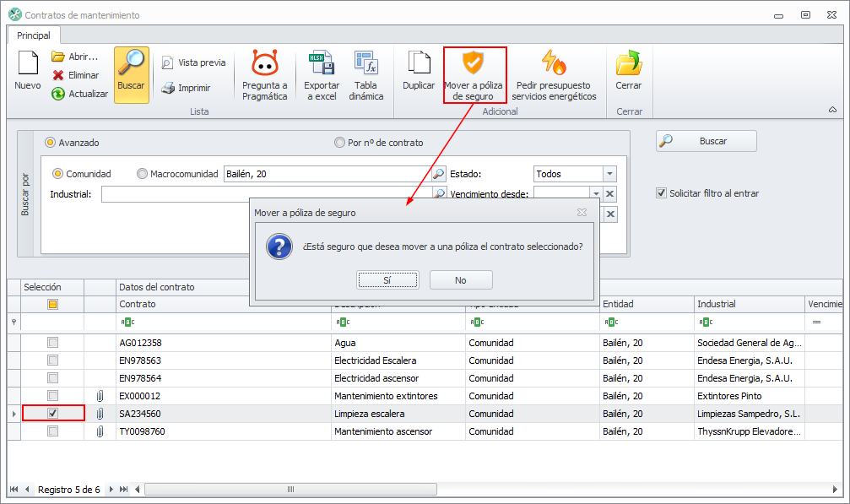Switch to the Principal ribbon tab
Image resolution: width=850 pixels, height=504 pixels.
tap(34, 35)
